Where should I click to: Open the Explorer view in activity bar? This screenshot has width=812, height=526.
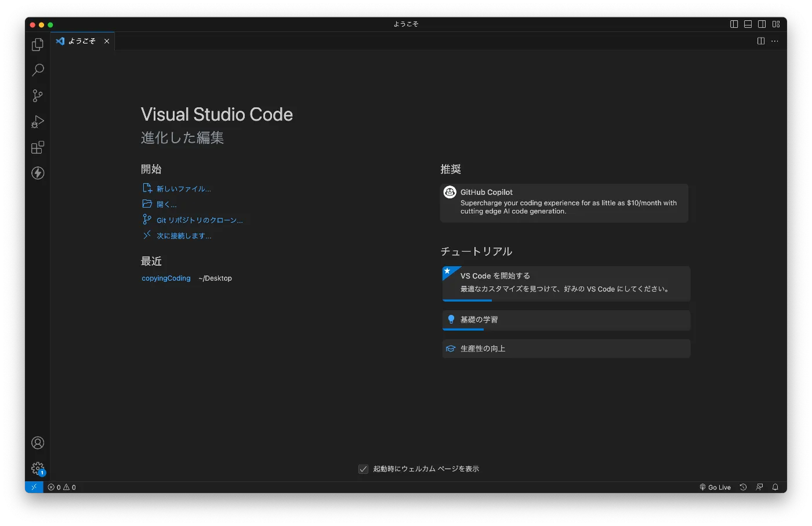[38, 45]
